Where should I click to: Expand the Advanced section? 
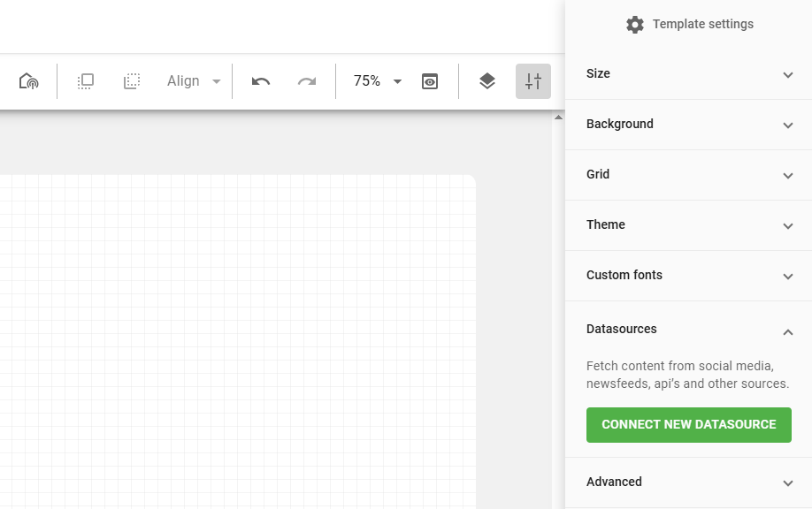click(x=689, y=482)
